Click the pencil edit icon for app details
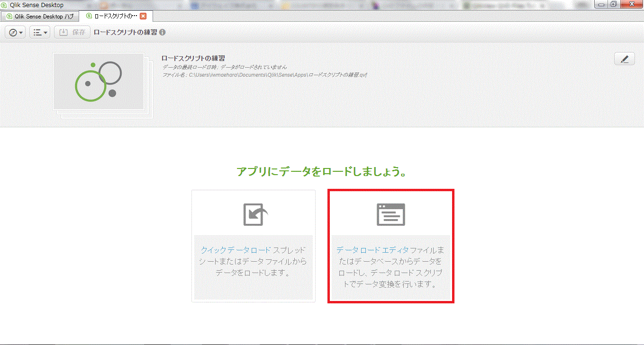Image resolution: width=644 pixels, height=345 pixels. click(624, 59)
